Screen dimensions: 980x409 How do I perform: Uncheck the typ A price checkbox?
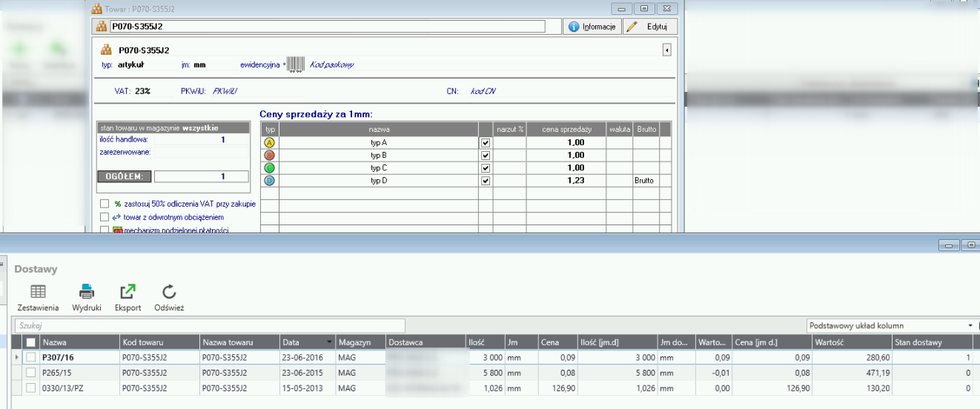486,143
